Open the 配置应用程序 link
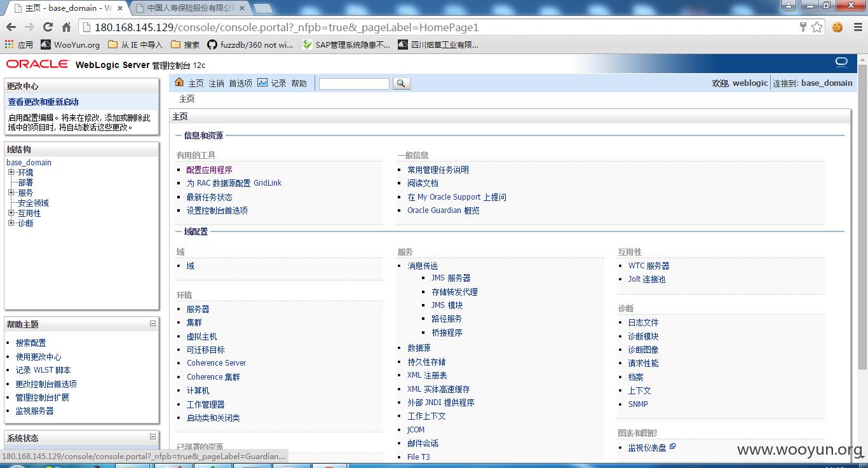This screenshot has width=868, height=468. (209, 170)
